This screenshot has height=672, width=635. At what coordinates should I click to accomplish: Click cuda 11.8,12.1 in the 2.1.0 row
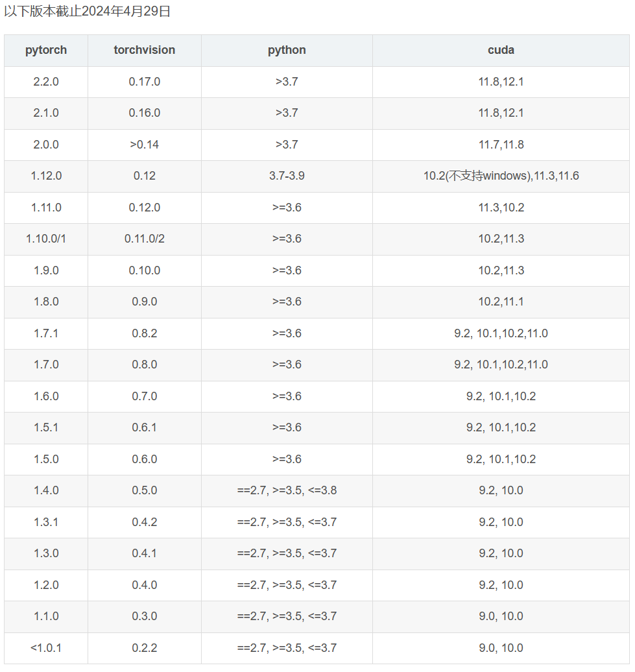click(501, 113)
